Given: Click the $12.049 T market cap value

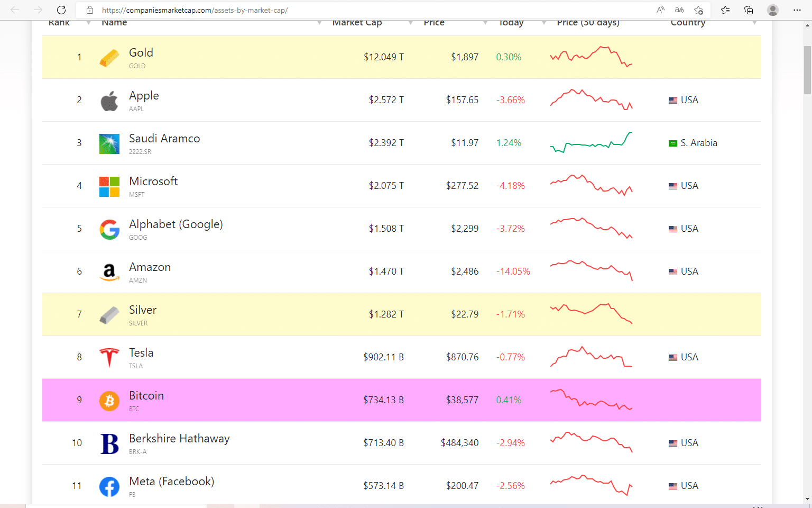Looking at the screenshot, I should pos(384,57).
